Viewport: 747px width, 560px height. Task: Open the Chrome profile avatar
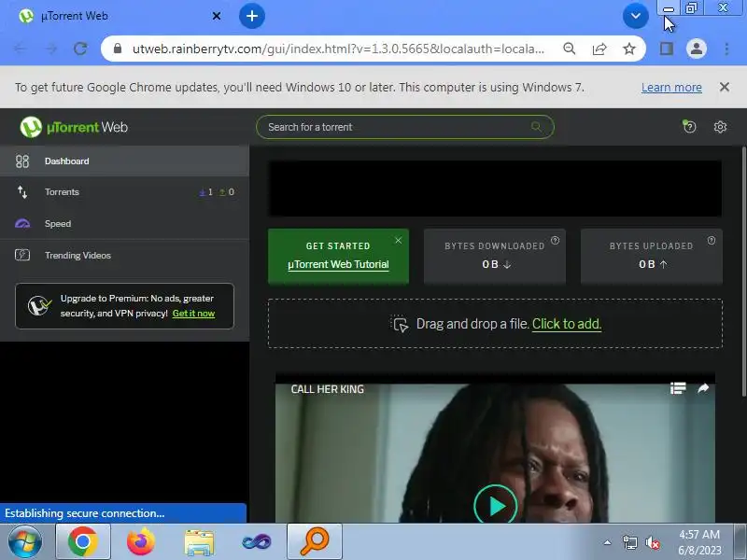click(696, 49)
